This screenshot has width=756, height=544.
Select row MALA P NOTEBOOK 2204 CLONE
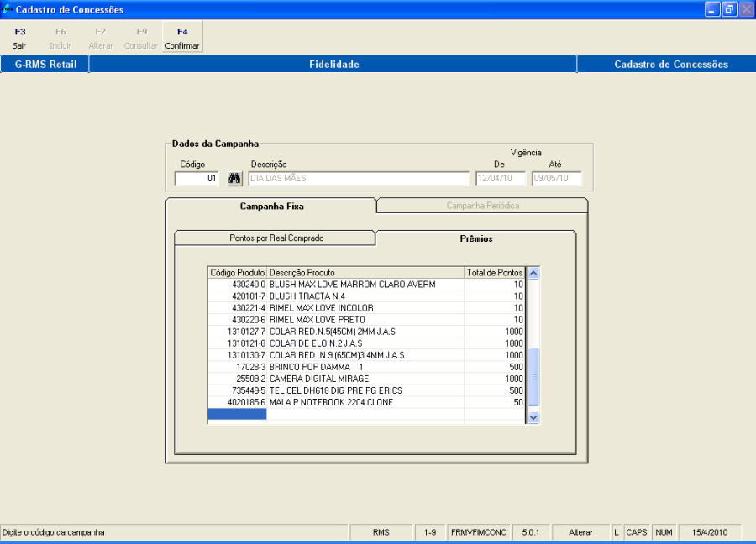(x=366, y=402)
